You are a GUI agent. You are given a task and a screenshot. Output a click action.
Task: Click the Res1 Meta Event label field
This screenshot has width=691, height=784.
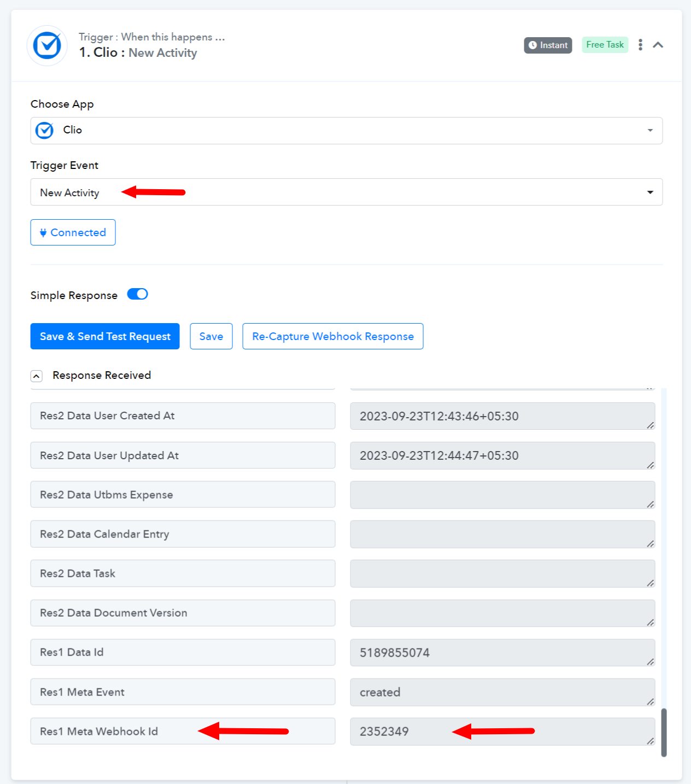point(183,692)
